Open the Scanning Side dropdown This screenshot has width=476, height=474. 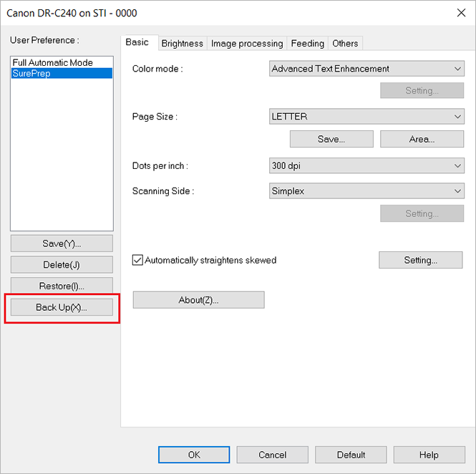pos(366,191)
